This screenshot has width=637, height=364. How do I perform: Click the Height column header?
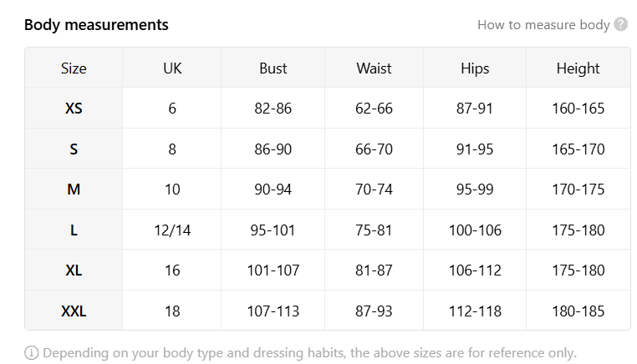point(578,68)
